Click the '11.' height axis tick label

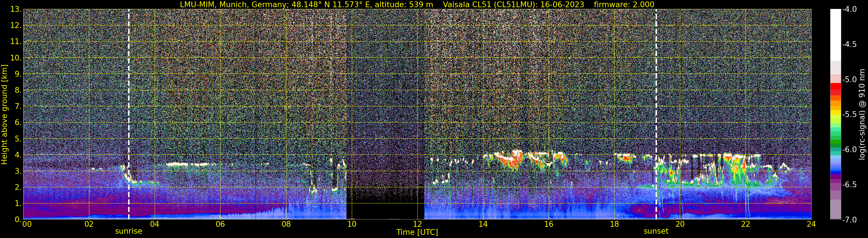click(16, 41)
